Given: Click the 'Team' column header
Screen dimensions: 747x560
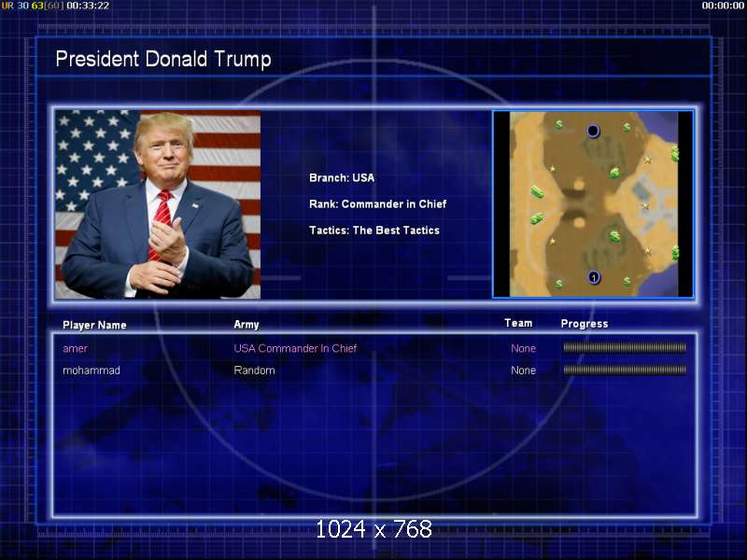Looking at the screenshot, I should [518, 323].
